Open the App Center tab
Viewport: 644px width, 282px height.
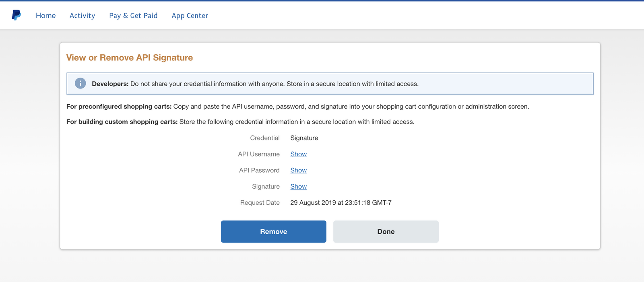[190, 16]
